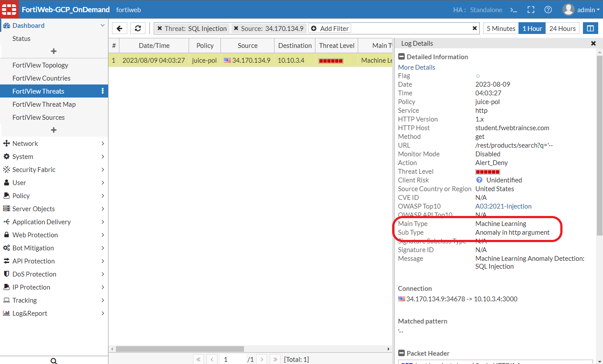Screen dimensions: 603x364
Task: Click the Client Risk info icon
Action: tap(479, 180)
